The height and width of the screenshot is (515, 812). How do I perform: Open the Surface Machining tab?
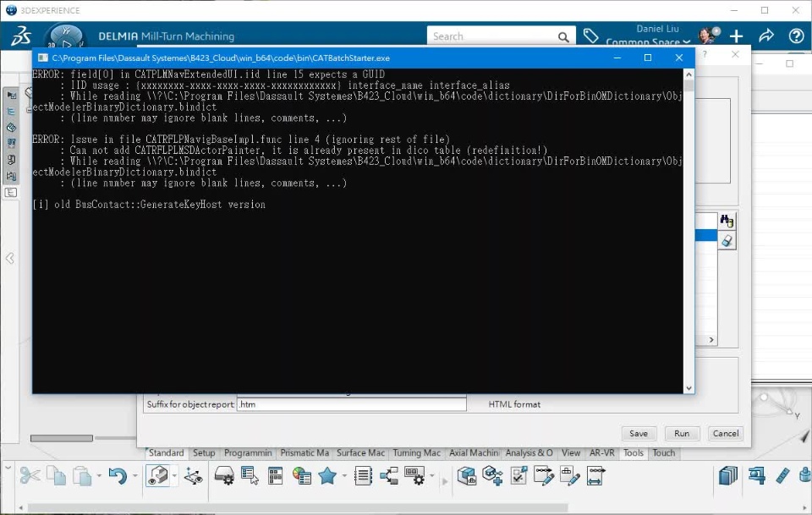point(360,453)
